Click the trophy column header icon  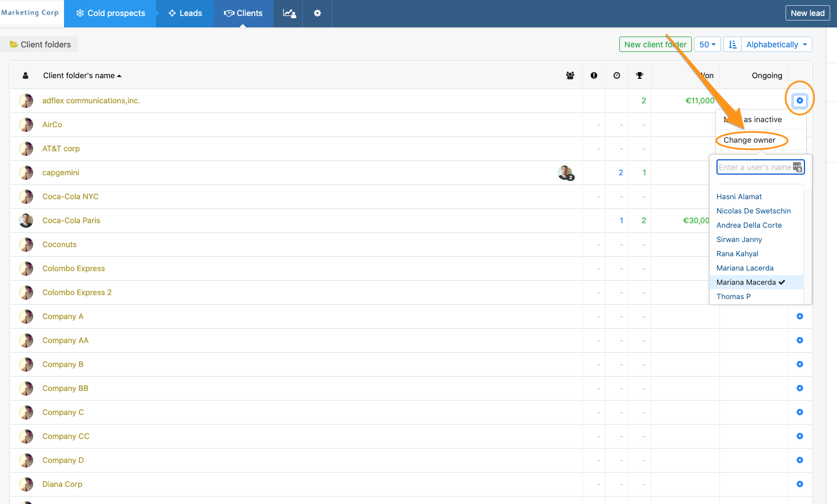tap(639, 75)
